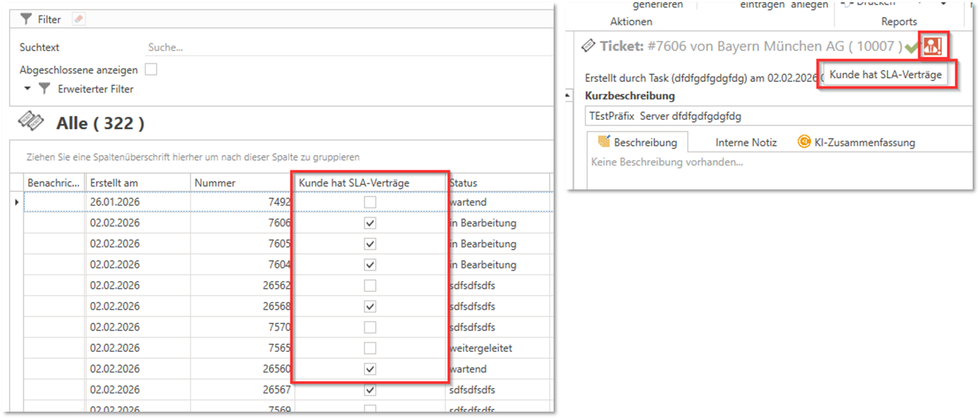Click the green checkmark next to ticket title
Screen dimensions: 980x419
point(910,47)
